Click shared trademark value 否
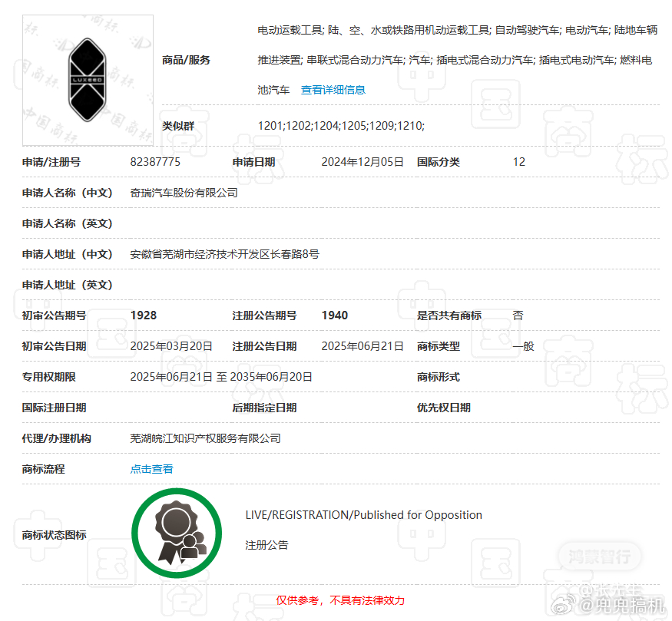This screenshot has height=621, width=672. pos(518,315)
